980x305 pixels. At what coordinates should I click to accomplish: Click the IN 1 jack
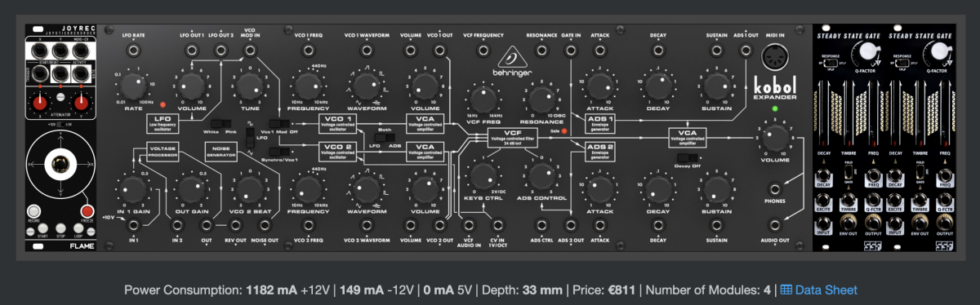134,226
